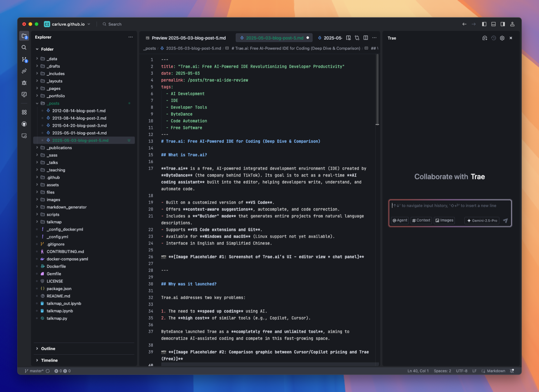The height and width of the screenshot is (392, 539).
Task: Open Trae chat settings gear
Action: (502, 38)
